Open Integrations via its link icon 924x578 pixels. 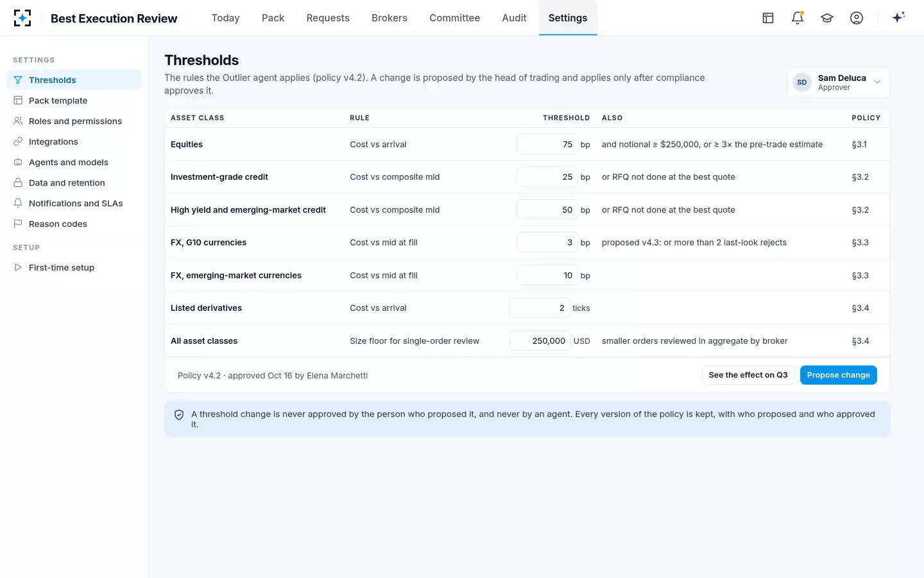click(x=18, y=142)
